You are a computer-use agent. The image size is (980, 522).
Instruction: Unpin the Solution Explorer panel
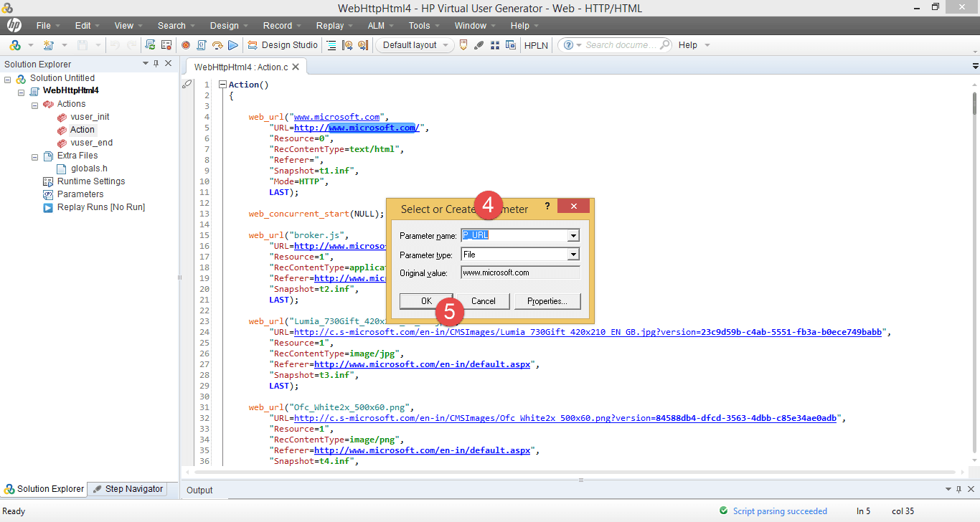coord(156,63)
